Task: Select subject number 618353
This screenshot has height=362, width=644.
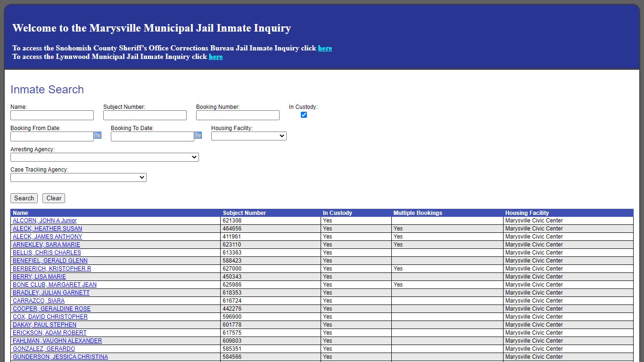Action: coord(232,293)
